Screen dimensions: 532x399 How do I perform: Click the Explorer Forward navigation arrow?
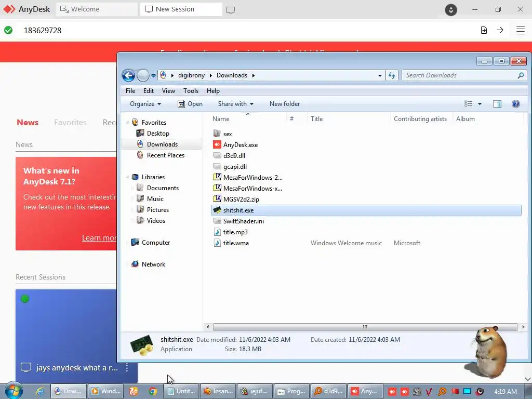[x=143, y=75]
